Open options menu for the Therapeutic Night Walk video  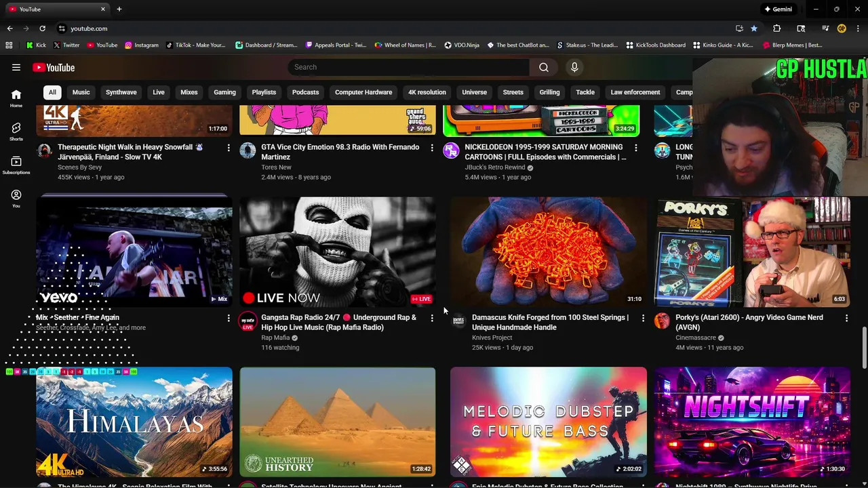229,148
